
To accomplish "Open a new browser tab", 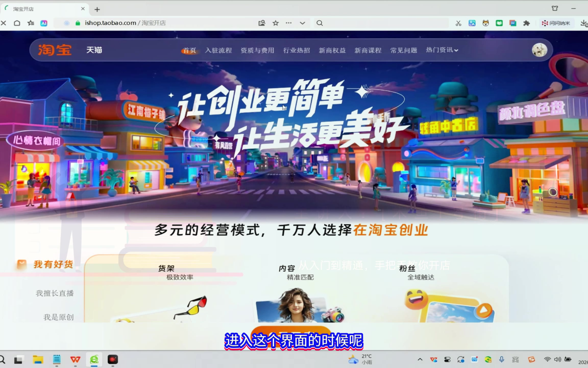I will tap(97, 9).
